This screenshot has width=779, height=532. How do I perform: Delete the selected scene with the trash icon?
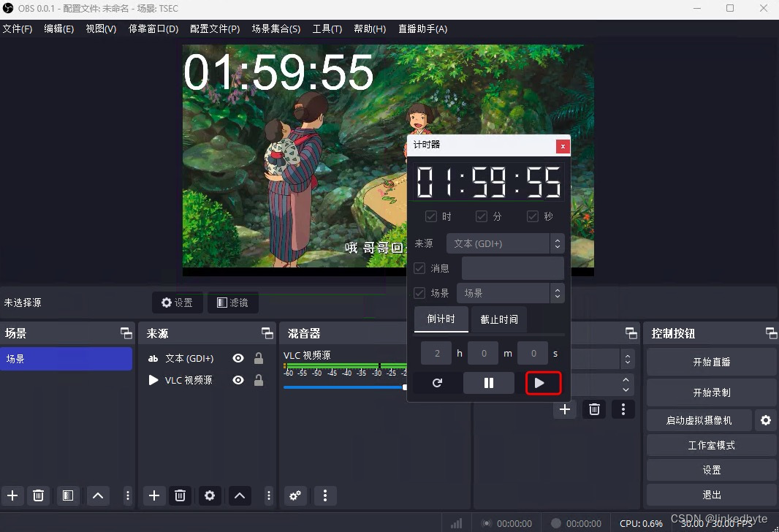38,495
